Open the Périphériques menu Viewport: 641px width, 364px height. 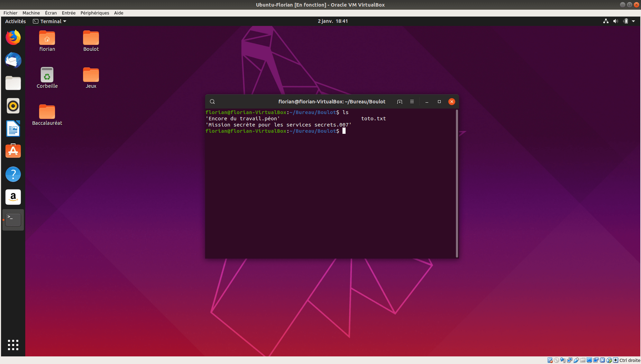pyautogui.click(x=95, y=13)
